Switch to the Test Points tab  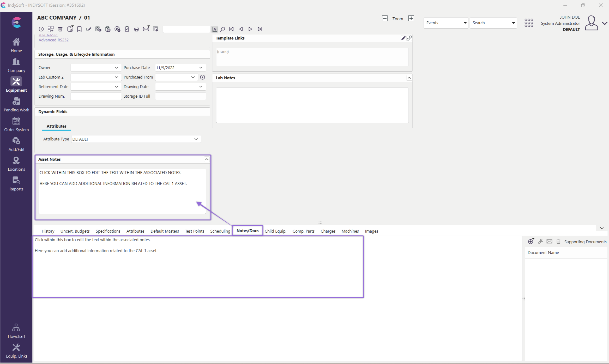pos(194,231)
